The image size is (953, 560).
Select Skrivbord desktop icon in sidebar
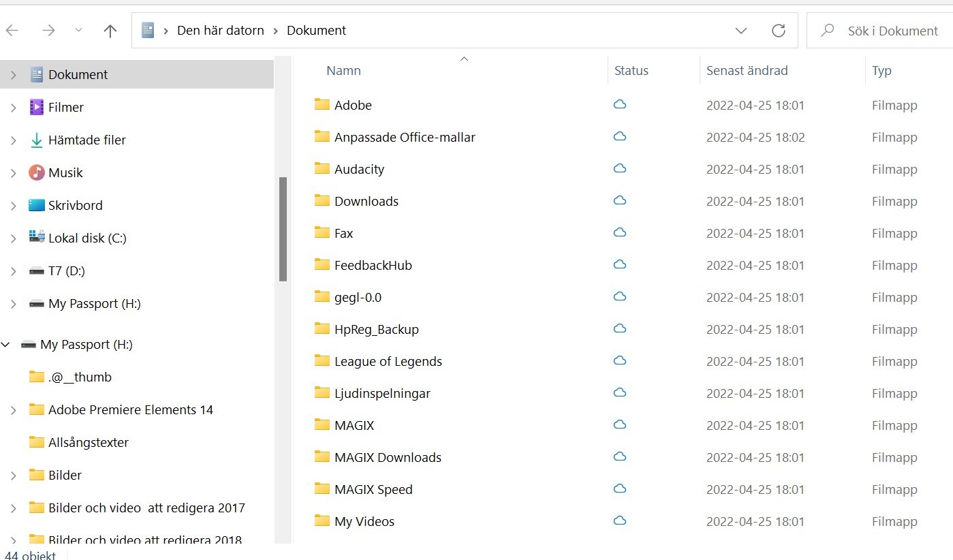(x=37, y=205)
